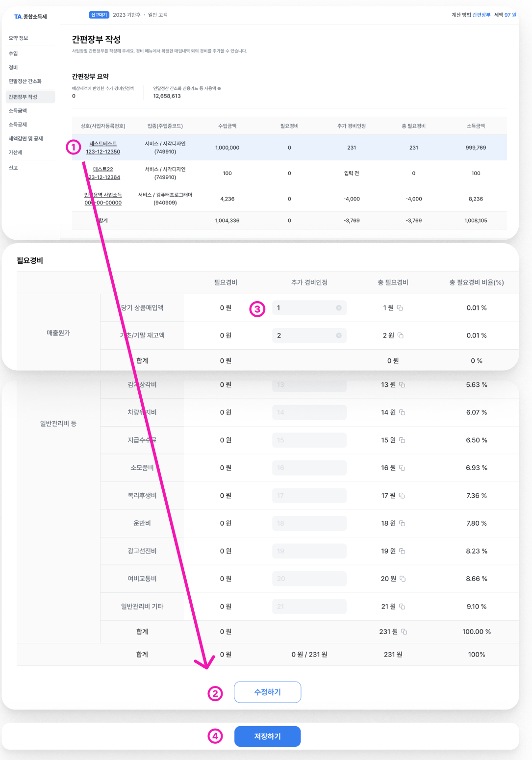Viewport: 532px width, 760px height.
Task: Open business link 테스트테스트 123-12-12350
Action: [x=103, y=148]
